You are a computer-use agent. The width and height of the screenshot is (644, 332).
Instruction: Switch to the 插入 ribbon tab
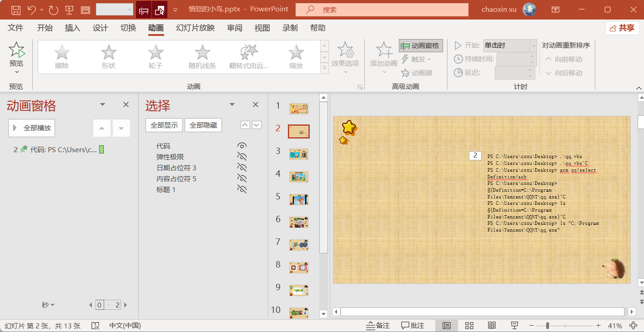(72, 28)
